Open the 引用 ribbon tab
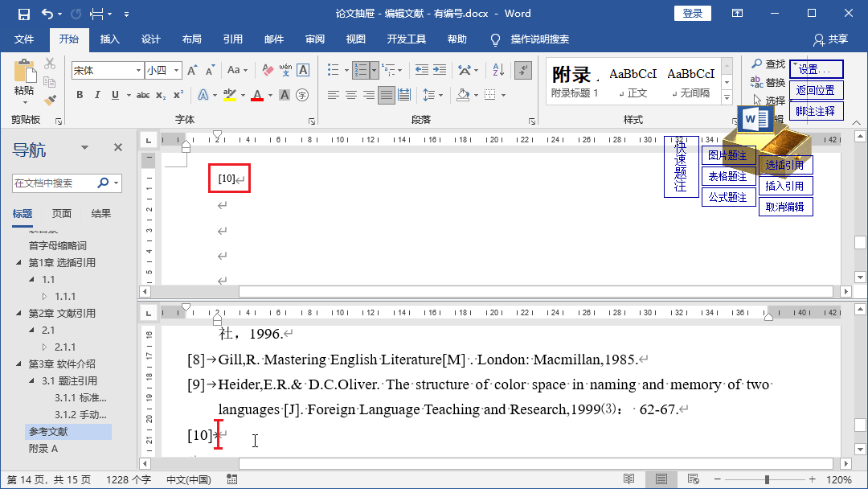The image size is (868, 489). tap(232, 39)
